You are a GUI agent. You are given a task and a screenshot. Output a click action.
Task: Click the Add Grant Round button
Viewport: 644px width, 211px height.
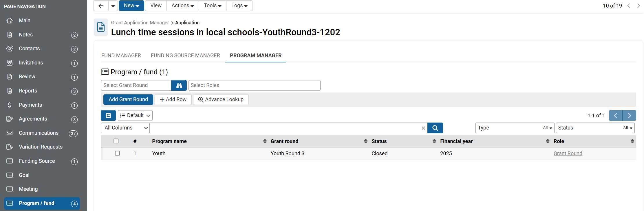tap(128, 99)
